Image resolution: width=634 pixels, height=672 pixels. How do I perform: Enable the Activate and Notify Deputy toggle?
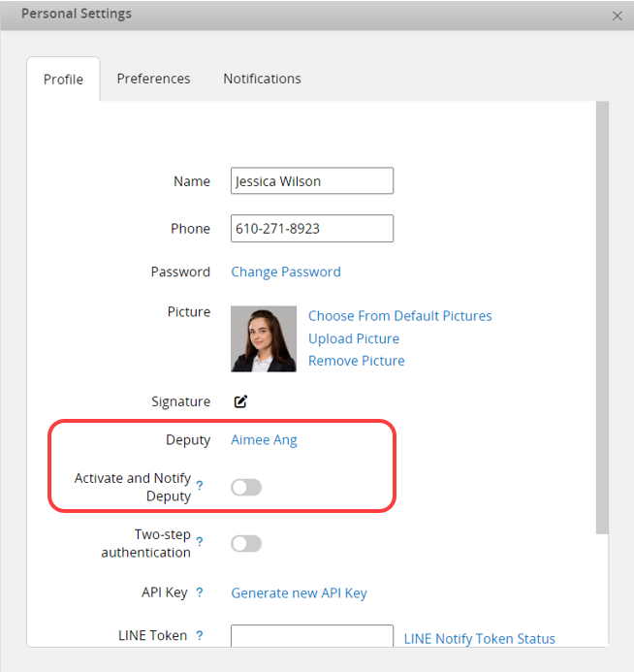pyautogui.click(x=246, y=487)
